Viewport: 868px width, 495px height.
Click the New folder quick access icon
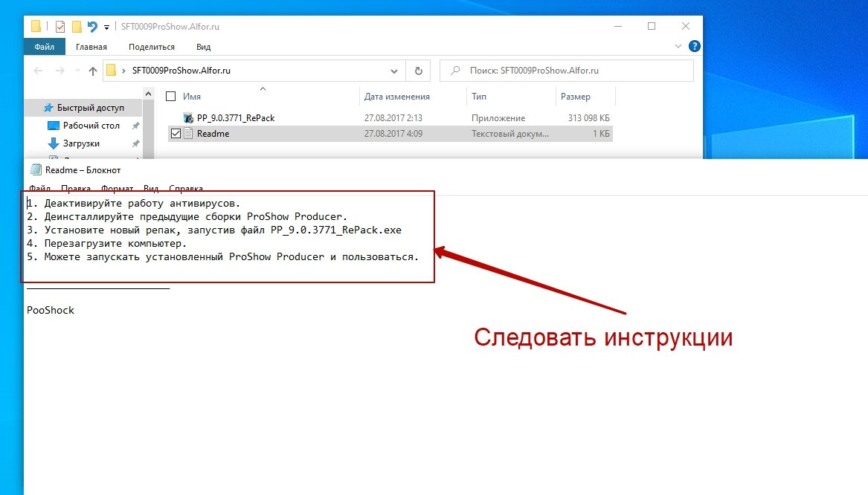click(77, 26)
